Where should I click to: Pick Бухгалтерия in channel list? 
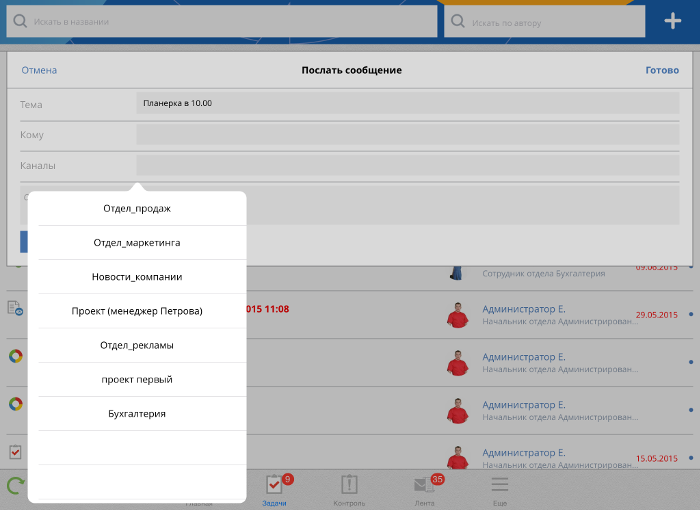137,413
